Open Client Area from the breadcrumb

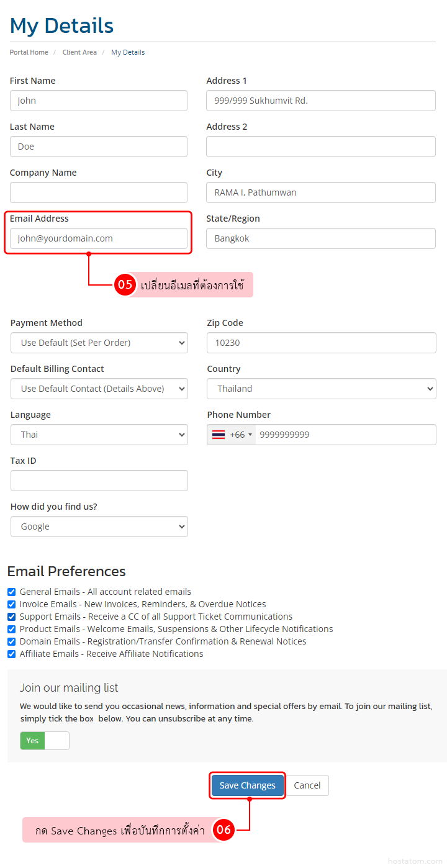(x=79, y=52)
